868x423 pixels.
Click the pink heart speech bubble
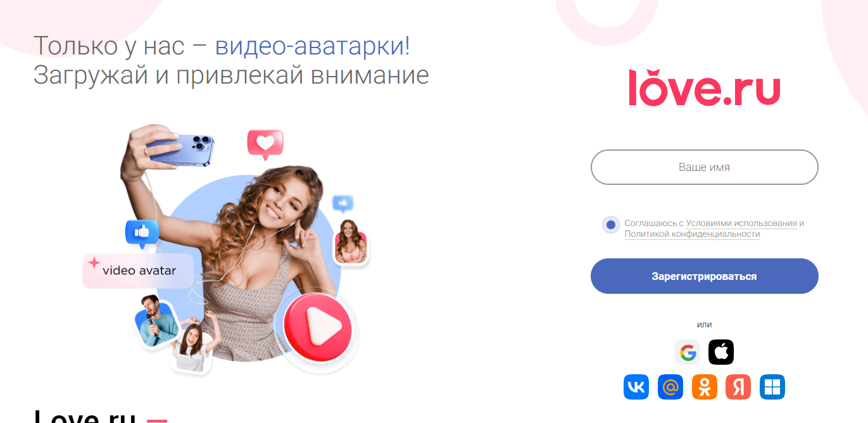coord(265,144)
